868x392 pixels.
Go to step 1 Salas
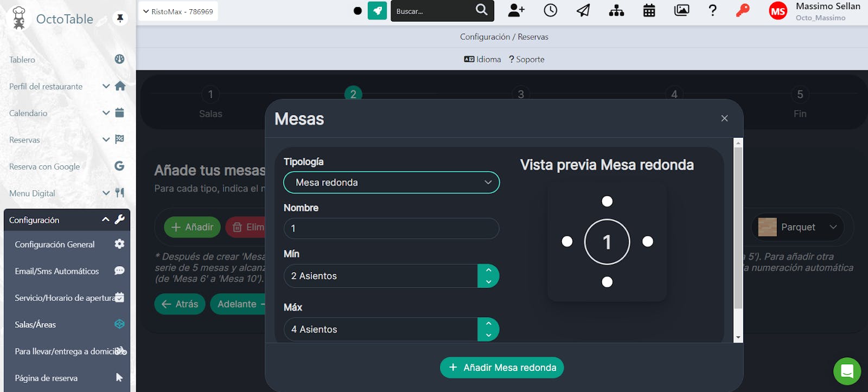[x=210, y=102]
